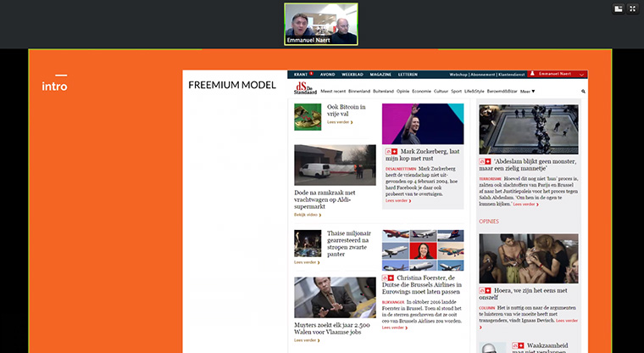Viewport: 644px width, 353px height.
Task: Expand the Emmanuel Naert account dropdown arrow
Action: pos(581,75)
